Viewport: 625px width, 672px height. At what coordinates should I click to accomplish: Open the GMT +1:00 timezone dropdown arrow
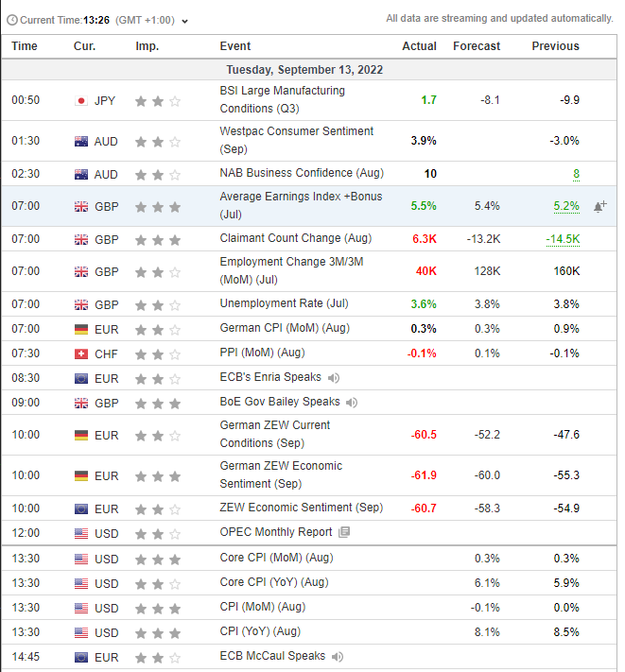point(185,21)
